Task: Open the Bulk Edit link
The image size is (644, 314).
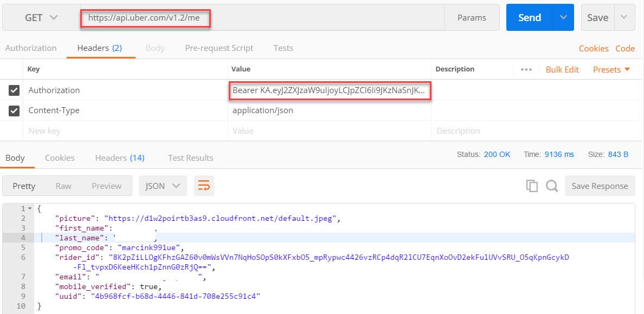Action: 562,69
